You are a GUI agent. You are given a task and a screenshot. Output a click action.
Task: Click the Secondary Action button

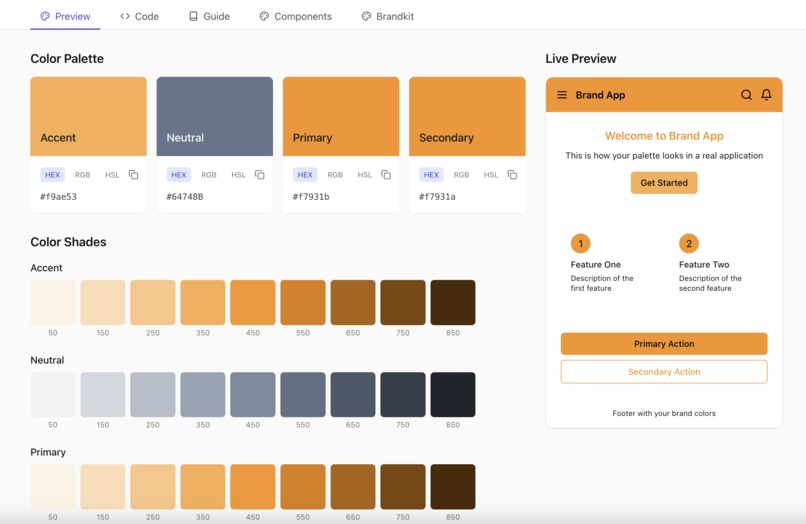coord(664,371)
